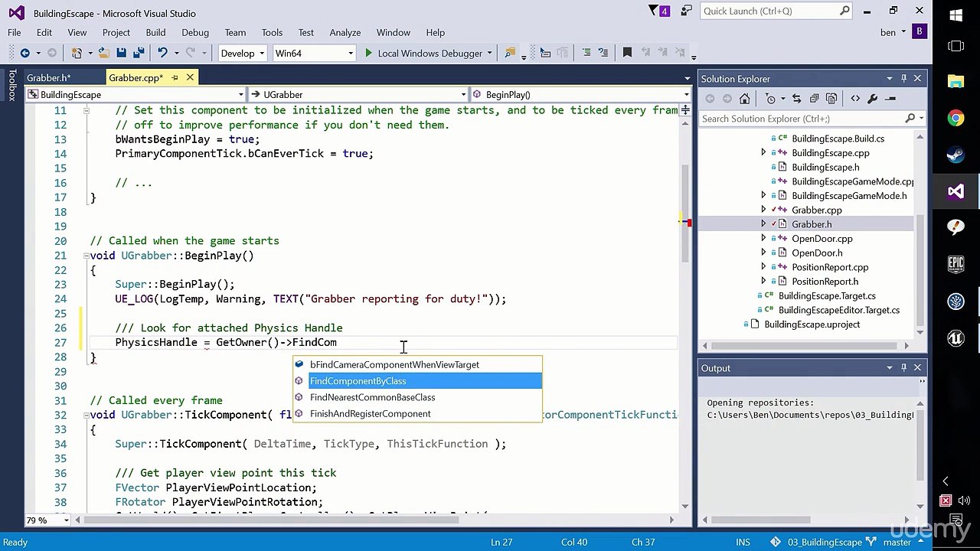
Task: Pin the Grabber.cpp tab
Action: [x=175, y=77]
